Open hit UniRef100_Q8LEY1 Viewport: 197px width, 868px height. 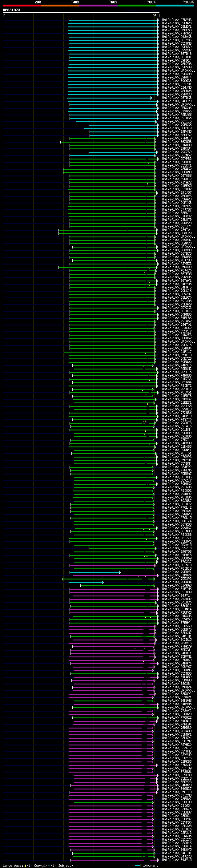point(177,26)
